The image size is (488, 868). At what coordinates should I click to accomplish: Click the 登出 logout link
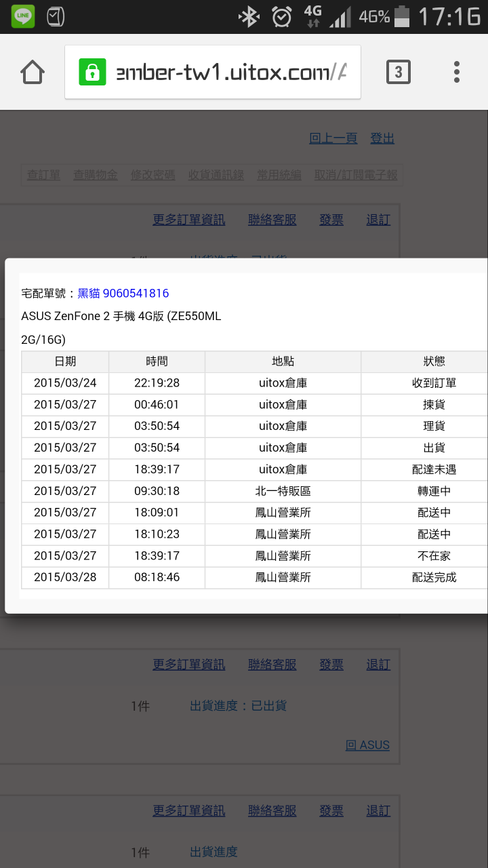tap(382, 138)
